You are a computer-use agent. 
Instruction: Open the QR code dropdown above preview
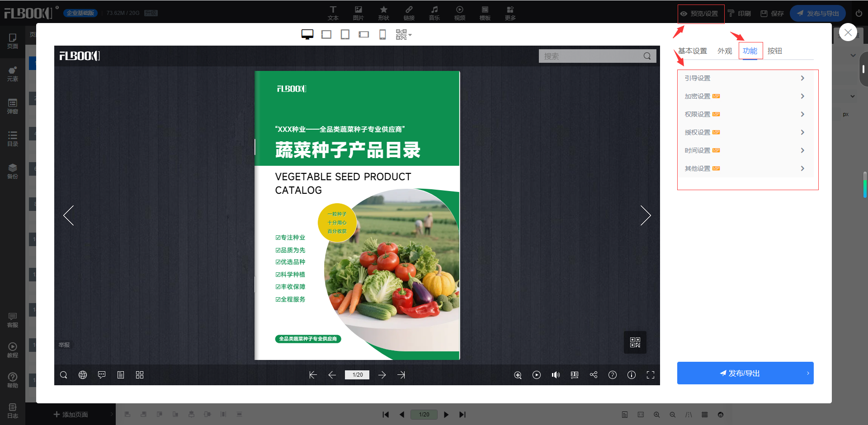pyautogui.click(x=403, y=35)
